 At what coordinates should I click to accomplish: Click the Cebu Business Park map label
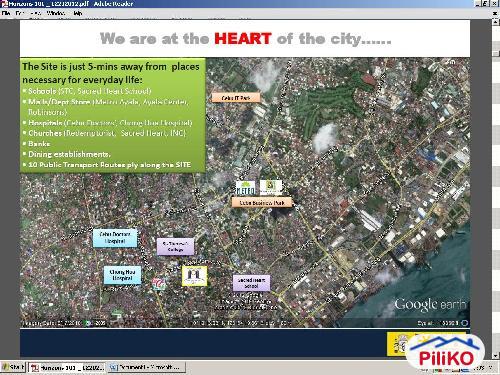[262, 202]
